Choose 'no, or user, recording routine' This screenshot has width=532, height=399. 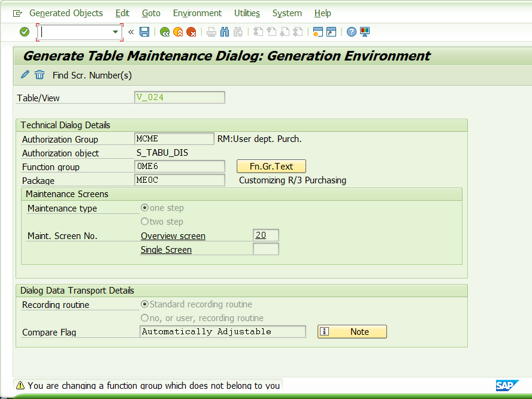click(144, 318)
